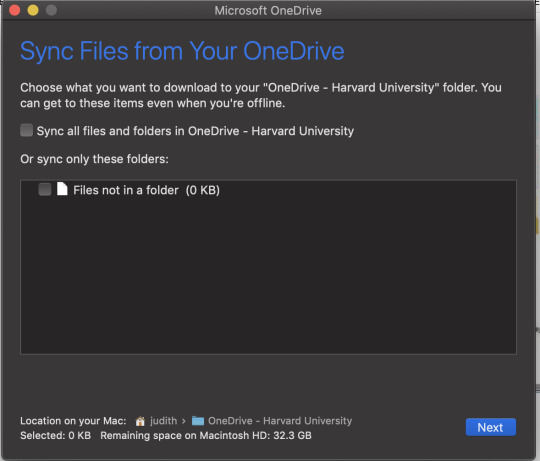Minimize the OneDrive window with yellow button

coord(33,10)
